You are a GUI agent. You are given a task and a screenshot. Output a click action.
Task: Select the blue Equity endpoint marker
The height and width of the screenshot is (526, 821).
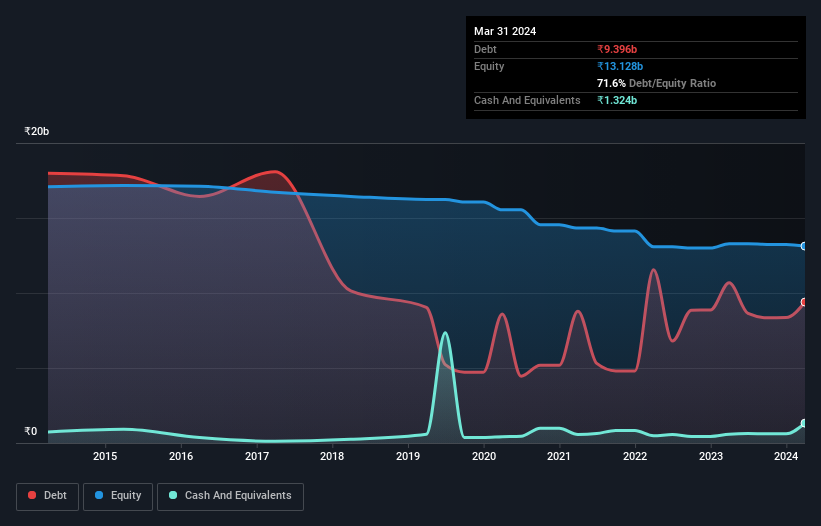pyautogui.click(x=804, y=246)
